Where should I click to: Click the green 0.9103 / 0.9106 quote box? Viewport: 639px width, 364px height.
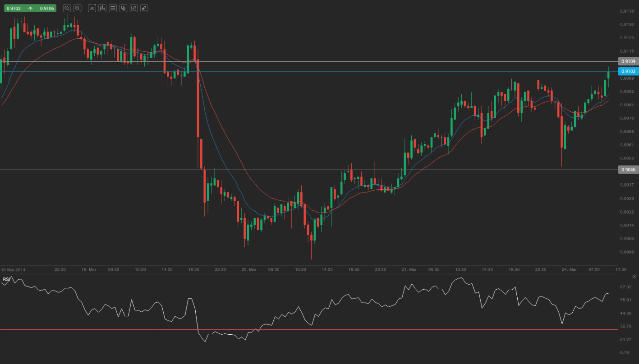(x=30, y=8)
